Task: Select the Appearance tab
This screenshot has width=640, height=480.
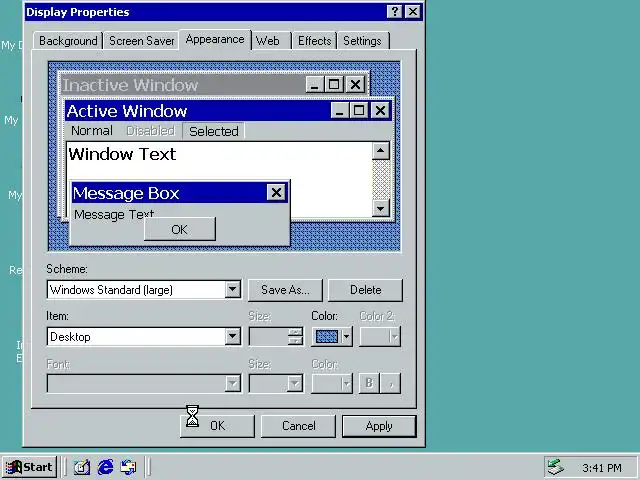Action: point(215,40)
